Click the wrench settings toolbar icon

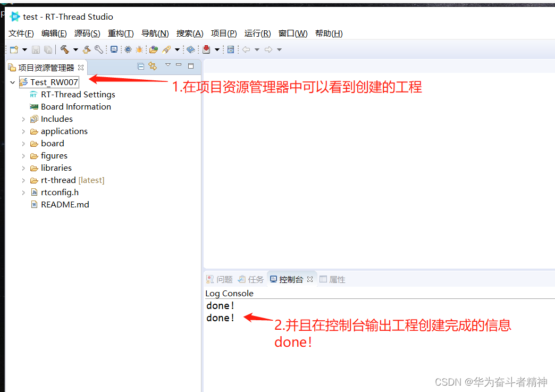tap(99, 49)
